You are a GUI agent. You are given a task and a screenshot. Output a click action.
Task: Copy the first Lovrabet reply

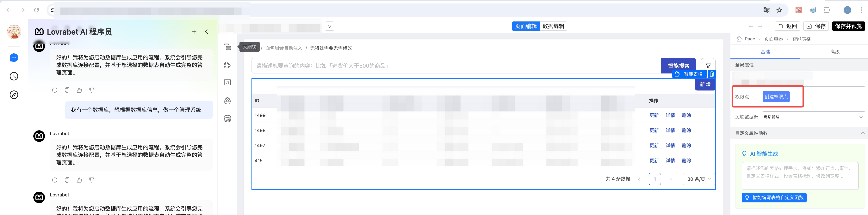67,90
